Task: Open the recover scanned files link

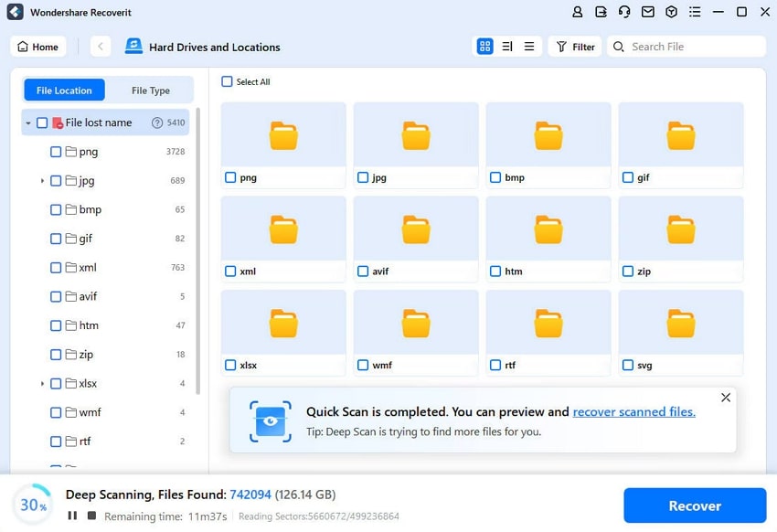Action: 634,411
